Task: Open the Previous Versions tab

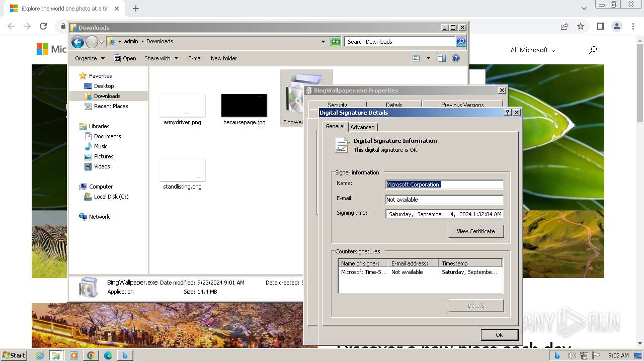Action: pos(462,105)
